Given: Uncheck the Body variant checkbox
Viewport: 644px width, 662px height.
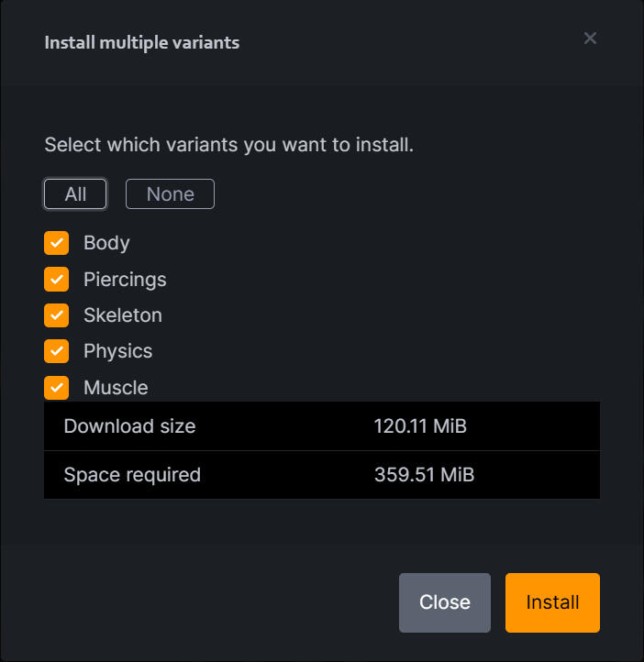Looking at the screenshot, I should tap(57, 243).
